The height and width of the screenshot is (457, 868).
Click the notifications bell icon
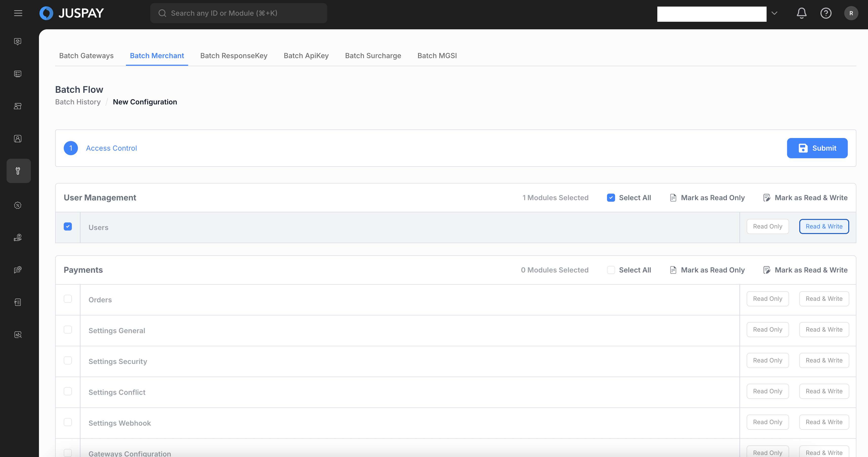pyautogui.click(x=801, y=13)
